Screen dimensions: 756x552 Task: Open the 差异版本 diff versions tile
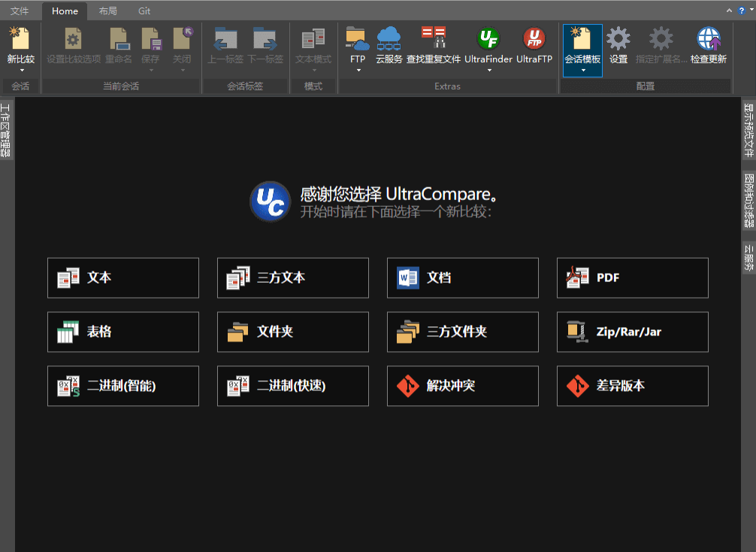click(632, 386)
